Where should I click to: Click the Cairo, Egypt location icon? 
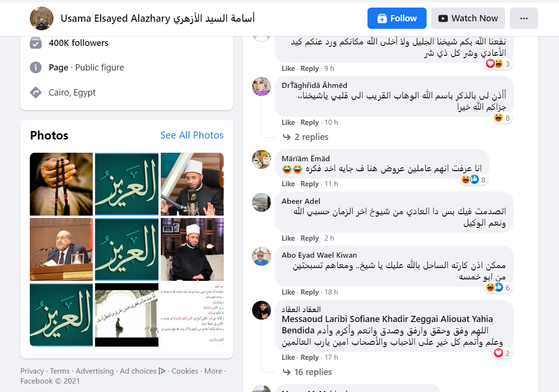[x=35, y=92]
